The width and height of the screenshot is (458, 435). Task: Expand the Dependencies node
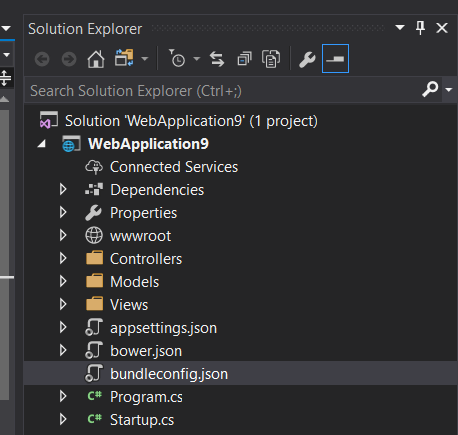pyautogui.click(x=63, y=189)
